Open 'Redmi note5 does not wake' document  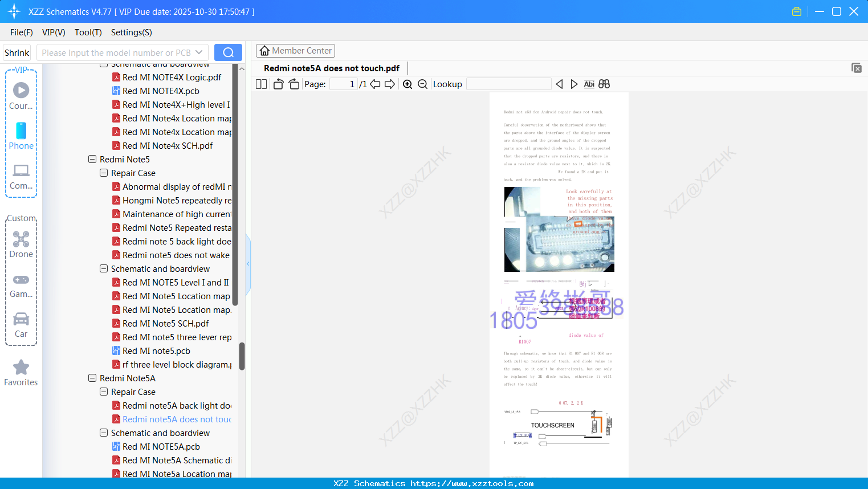coord(170,255)
